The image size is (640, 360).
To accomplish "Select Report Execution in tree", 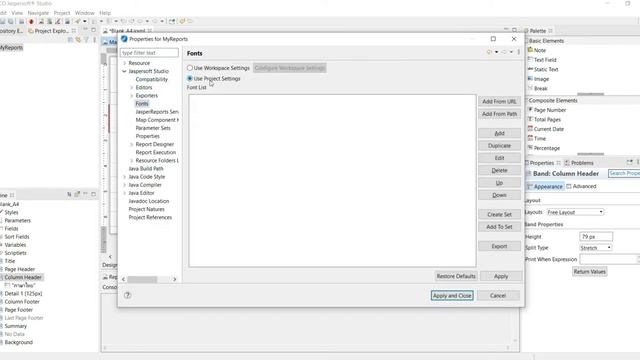I will click(x=156, y=152).
